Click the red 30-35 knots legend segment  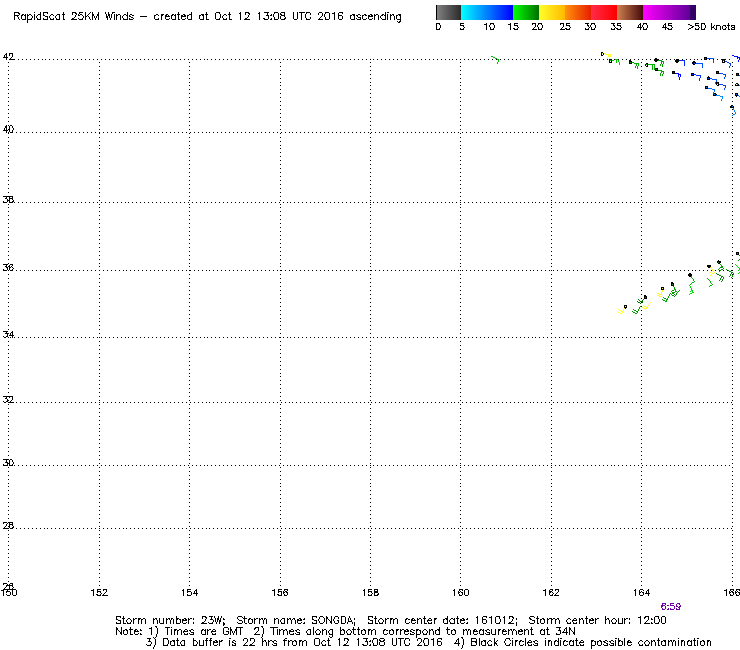[x=604, y=12]
